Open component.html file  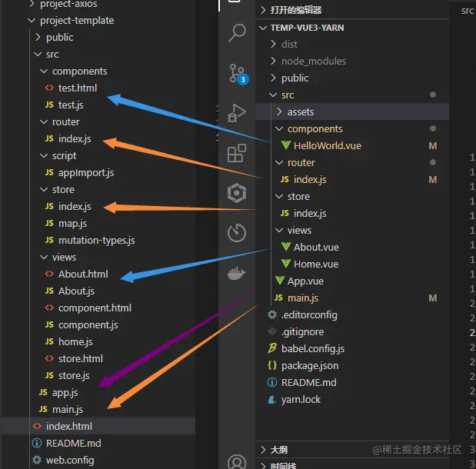pos(95,308)
